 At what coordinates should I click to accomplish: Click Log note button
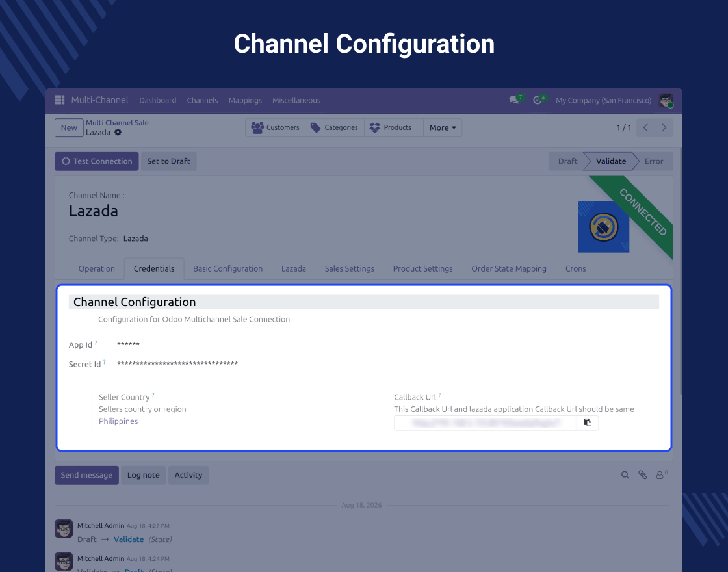[x=144, y=475]
